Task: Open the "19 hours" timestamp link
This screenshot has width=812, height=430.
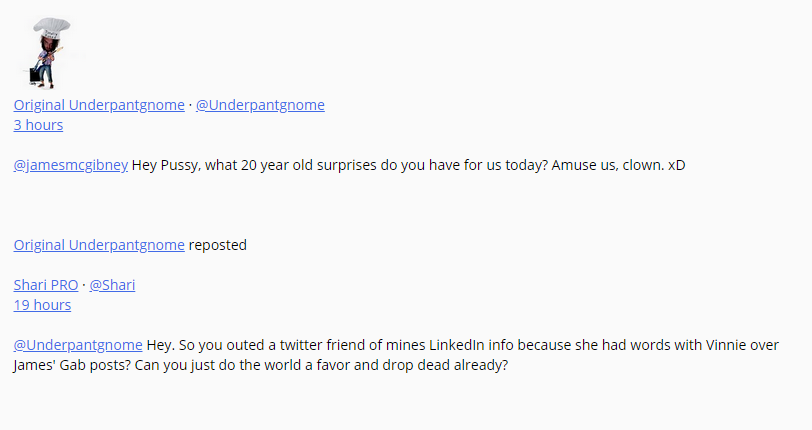Action: [42, 305]
